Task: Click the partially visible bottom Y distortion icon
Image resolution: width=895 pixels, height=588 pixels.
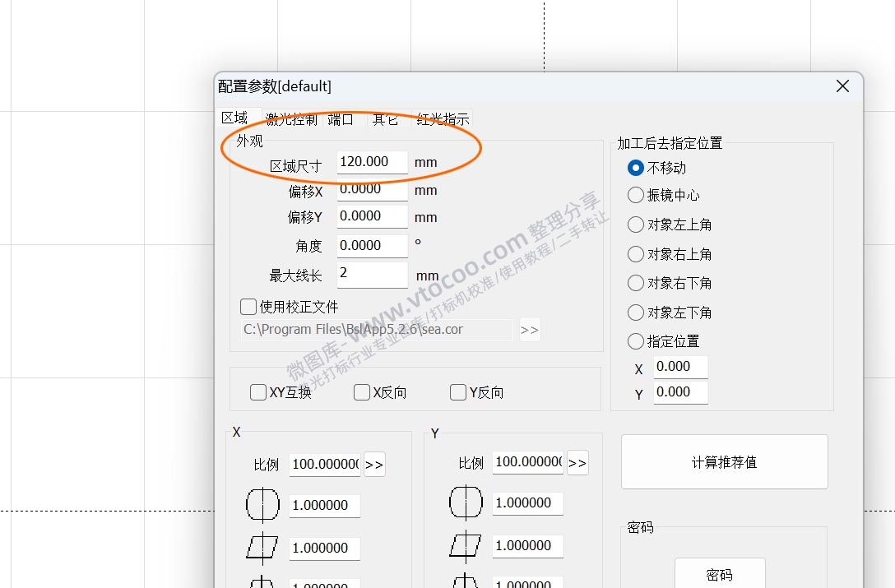Action: click(465, 582)
